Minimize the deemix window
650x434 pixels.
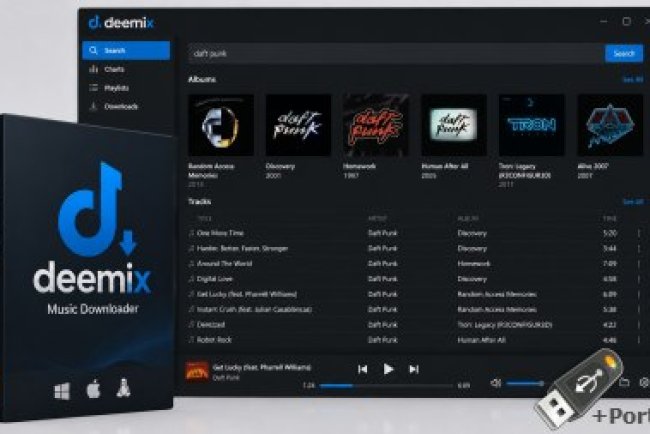click(604, 21)
